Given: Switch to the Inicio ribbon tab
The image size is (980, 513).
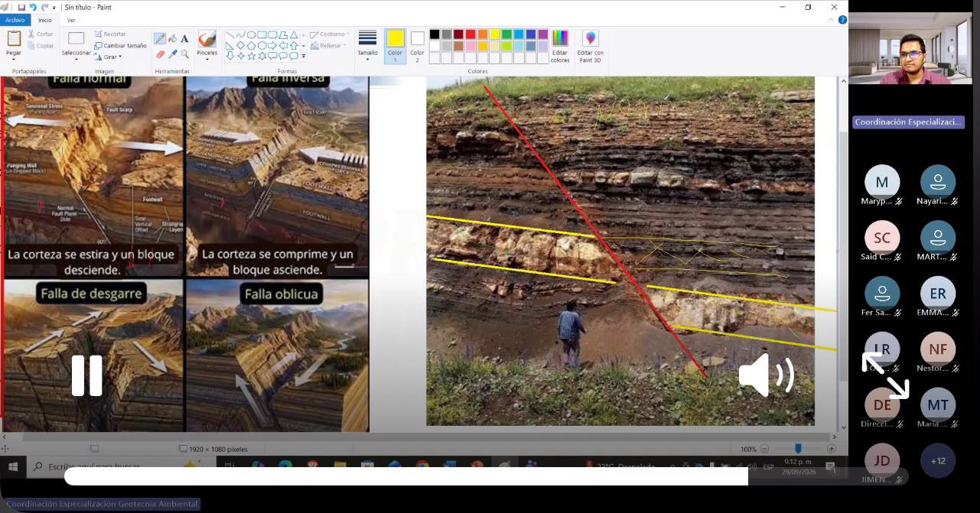Looking at the screenshot, I should (45, 21).
